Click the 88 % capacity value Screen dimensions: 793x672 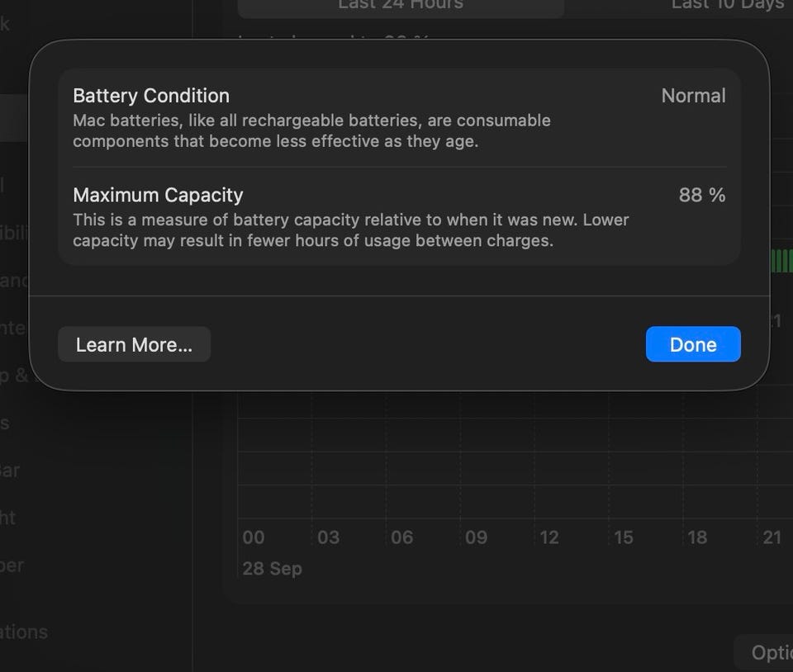click(x=702, y=195)
